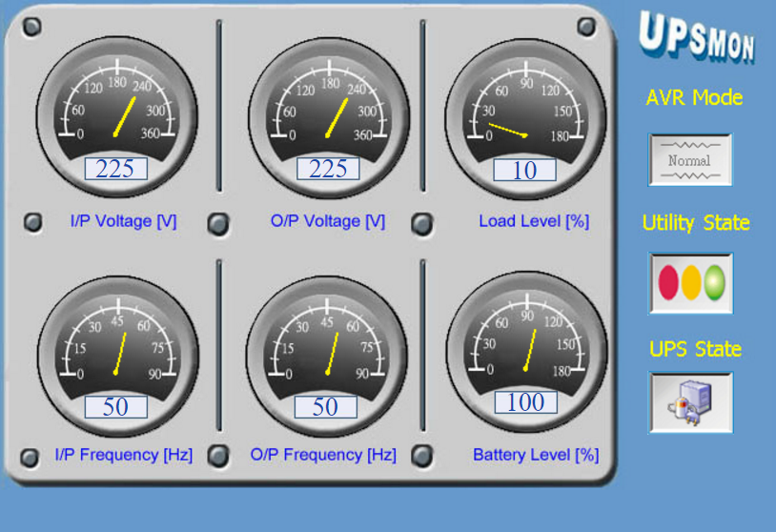
Task: Click the AVR Mode Normal indicator
Action: 690,160
